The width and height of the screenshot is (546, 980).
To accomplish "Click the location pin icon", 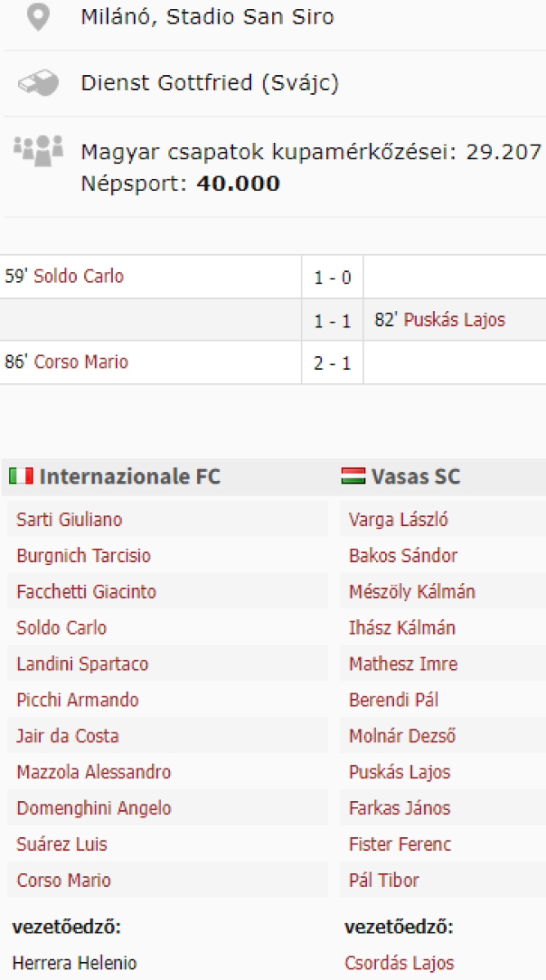I will tap(38, 17).
